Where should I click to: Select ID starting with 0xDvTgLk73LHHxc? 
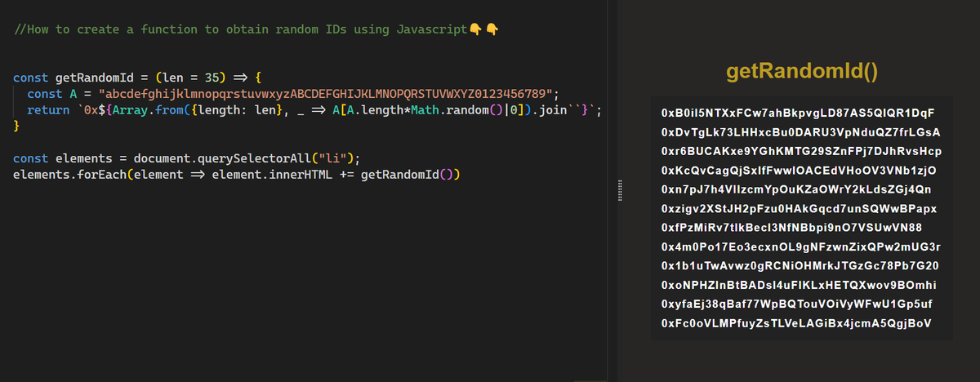[x=801, y=132]
